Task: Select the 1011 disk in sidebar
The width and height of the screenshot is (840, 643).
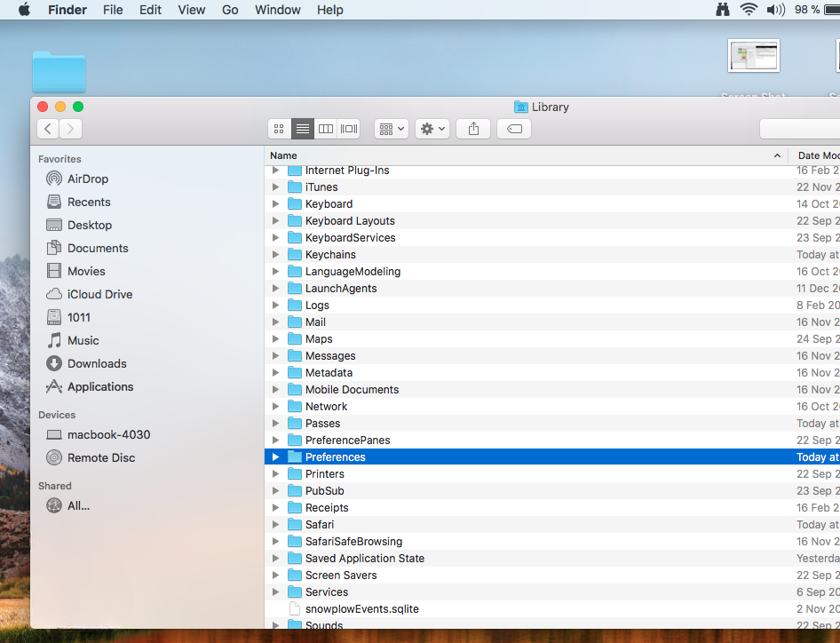Action: [x=68, y=317]
